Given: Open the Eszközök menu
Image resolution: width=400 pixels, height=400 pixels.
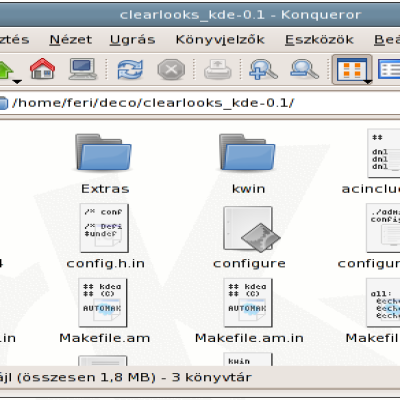Looking at the screenshot, I should (x=319, y=40).
